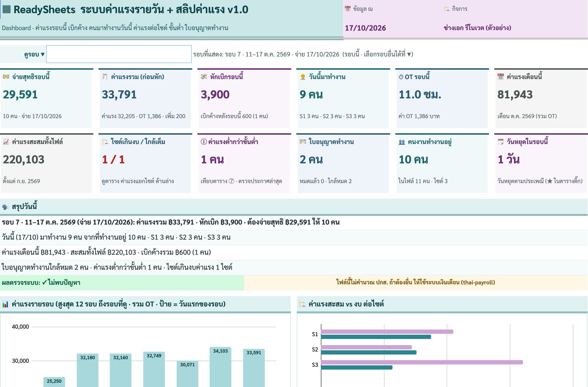The width and height of the screenshot is (588, 387).
Task: Click the crane icon beside กิจการ
Action: tap(447, 9)
